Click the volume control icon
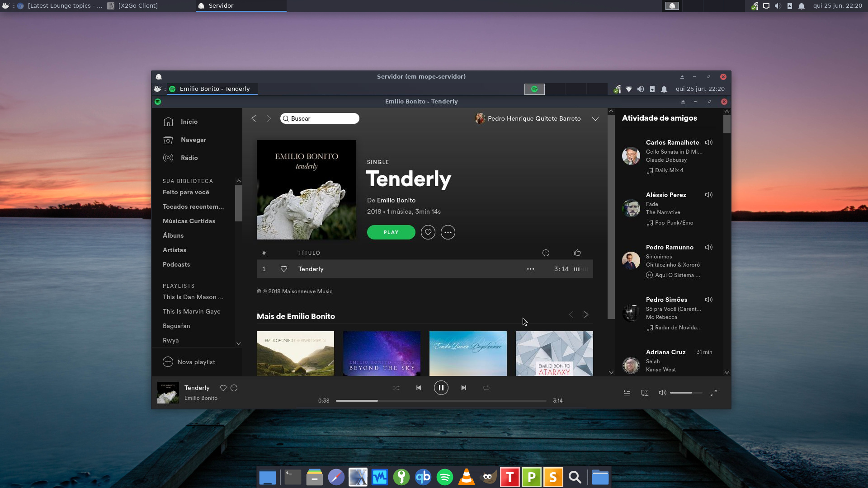Screen dimensions: 868x488 click(x=662, y=393)
